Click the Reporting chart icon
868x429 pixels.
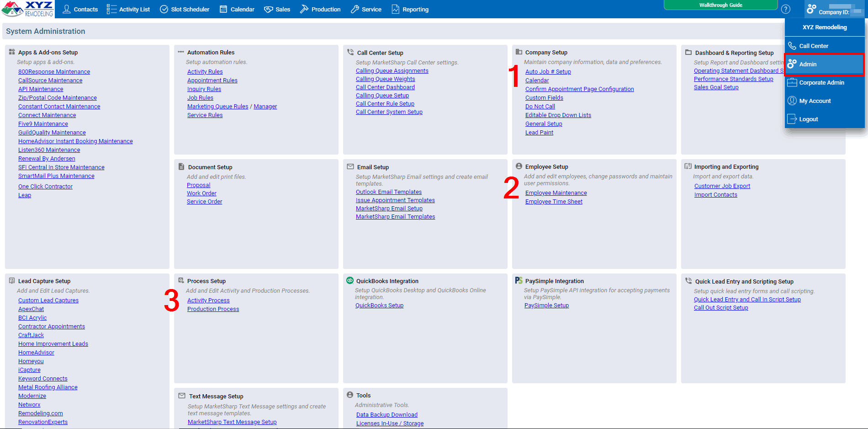[x=396, y=9]
